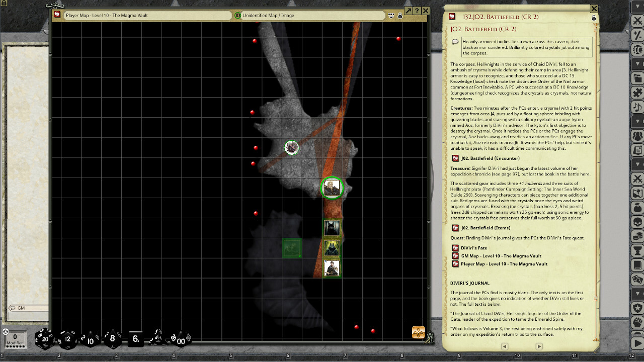The height and width of the screenshot is (362, 644).
Task: Click the orange compass icon on the map
Action: pyautogui.click(x=418, y=332)
